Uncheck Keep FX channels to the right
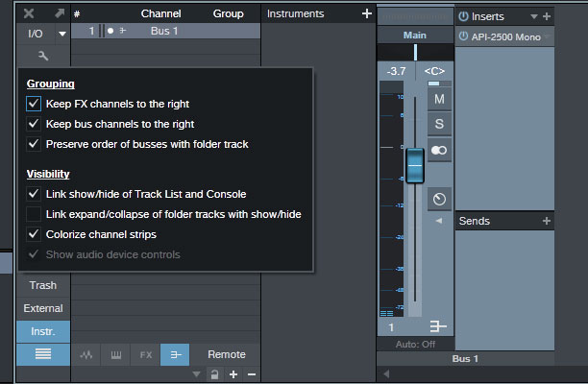The height and width of the screenshot is (384, 588). tap(34, 103)
